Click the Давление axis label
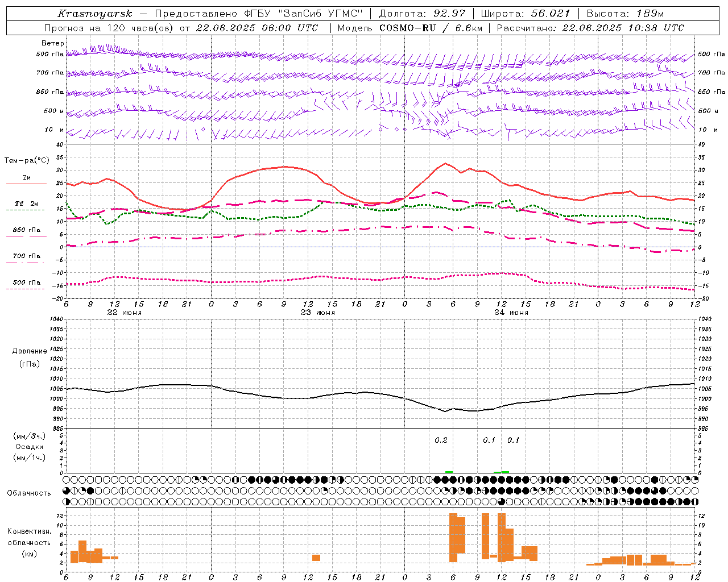This screenshot has width=728, height=582. (30, 351)
